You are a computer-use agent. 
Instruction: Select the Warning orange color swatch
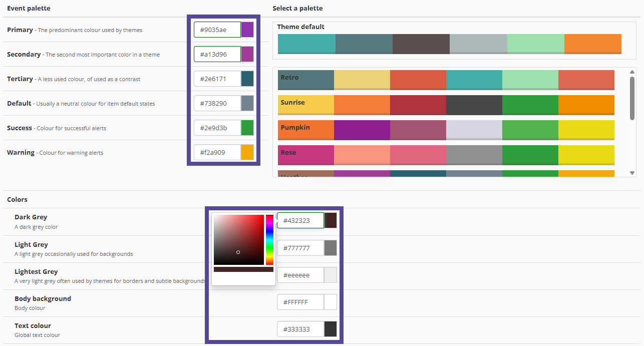pos(248,152)
